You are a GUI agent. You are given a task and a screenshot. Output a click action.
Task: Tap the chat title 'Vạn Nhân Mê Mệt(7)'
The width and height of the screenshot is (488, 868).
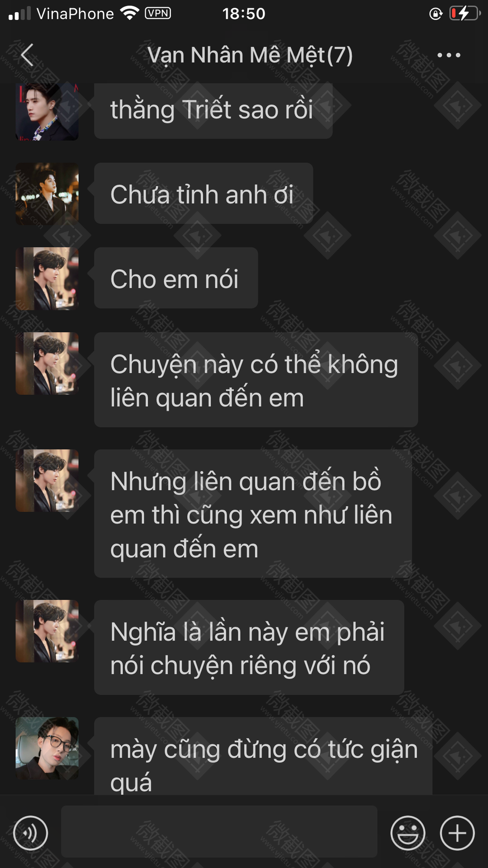click(x=250, y=56)
